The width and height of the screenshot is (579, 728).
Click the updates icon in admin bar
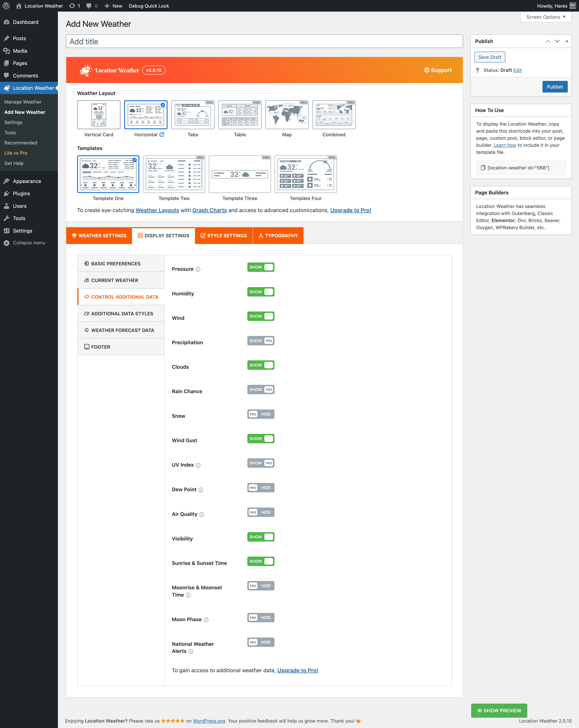click(72, 6)
